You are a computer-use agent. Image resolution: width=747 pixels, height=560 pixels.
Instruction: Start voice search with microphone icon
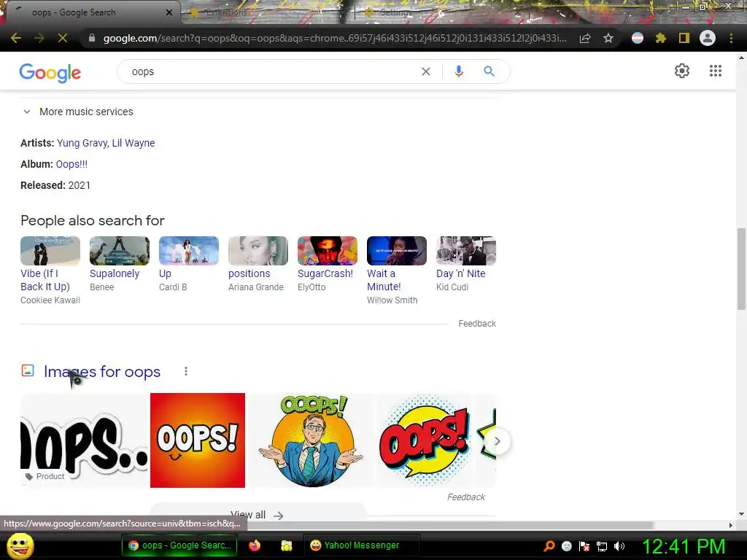(x=459, y=71)
